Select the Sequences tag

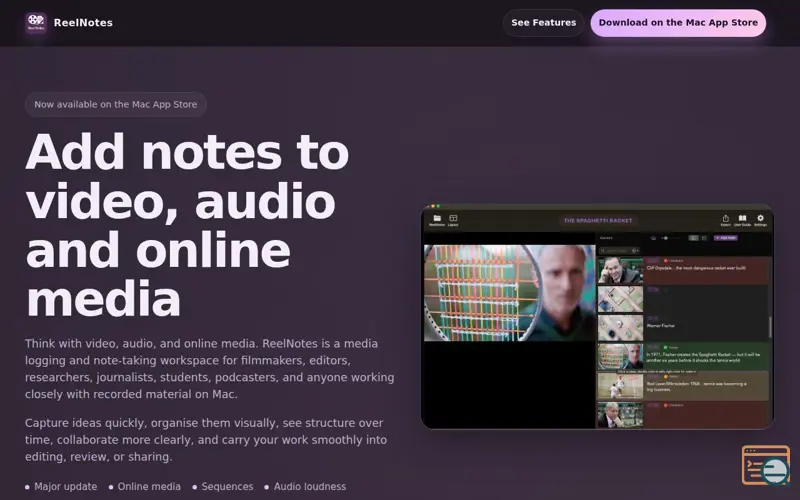pos(223,487)
